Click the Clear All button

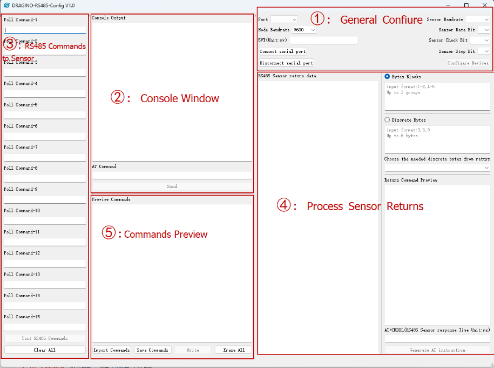45,350
